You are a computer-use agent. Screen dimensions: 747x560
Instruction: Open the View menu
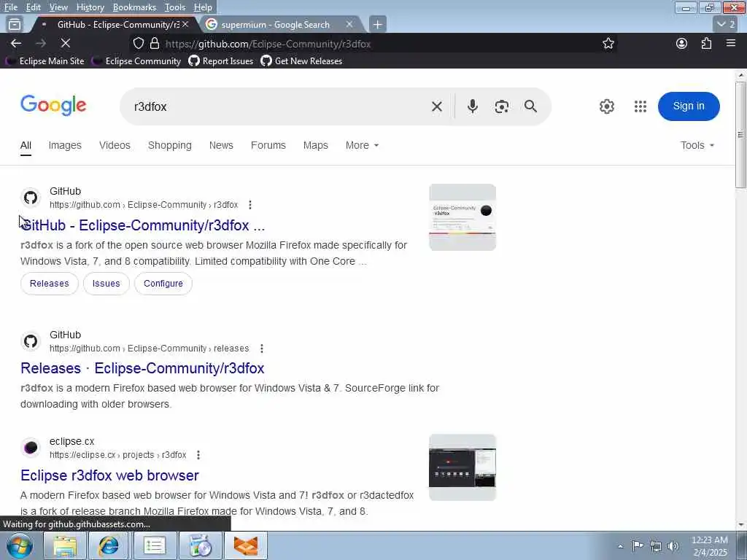pyautogui.click(x=58, y=7)
